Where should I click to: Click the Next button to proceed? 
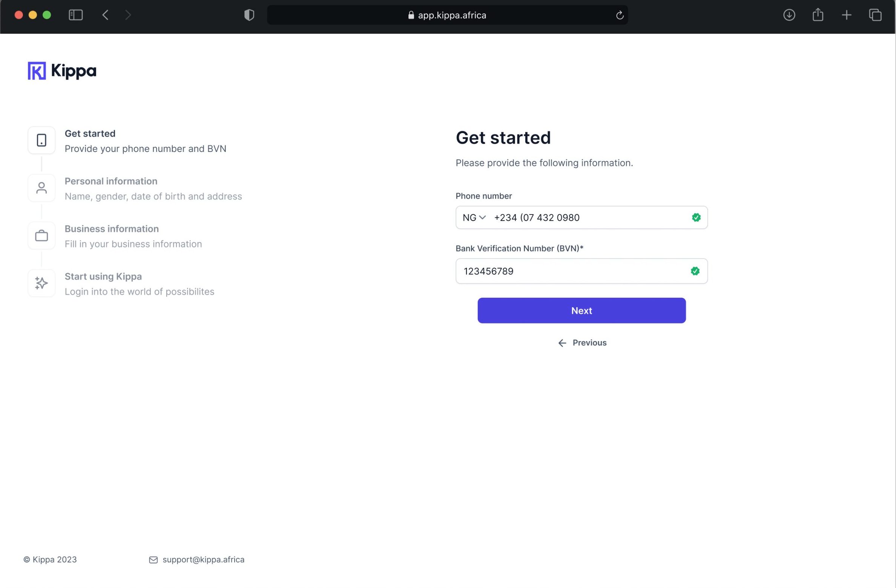(581, 311)
